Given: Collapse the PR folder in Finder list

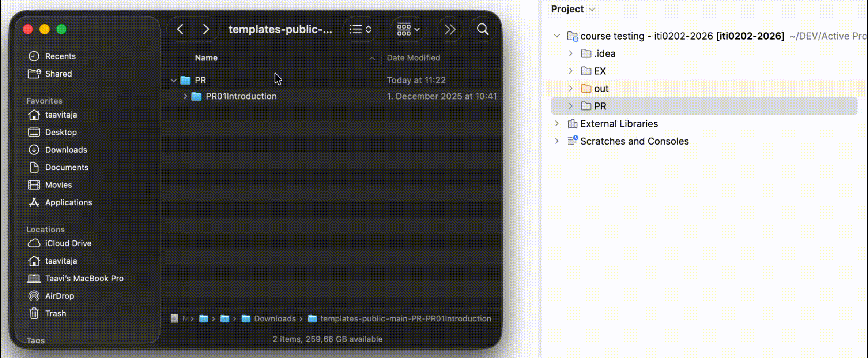Looking at the screenshot, I should (x=173, y=80).
